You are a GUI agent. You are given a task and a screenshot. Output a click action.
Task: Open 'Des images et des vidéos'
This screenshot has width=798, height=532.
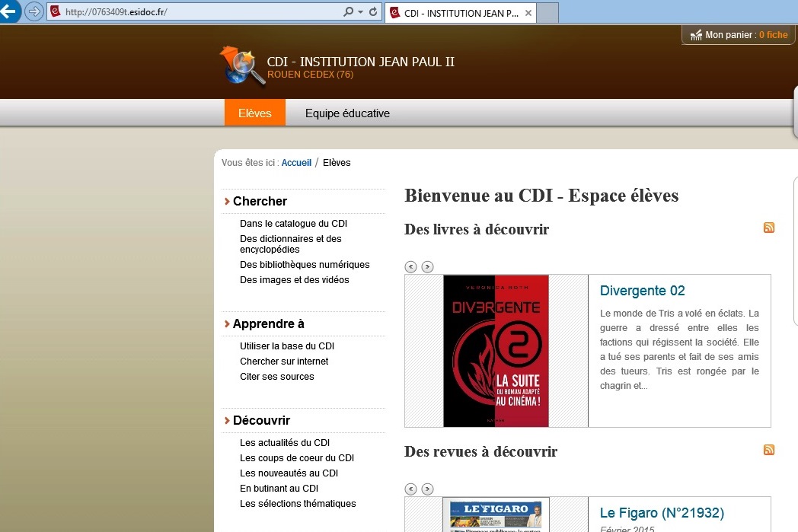tap(295, 280)
